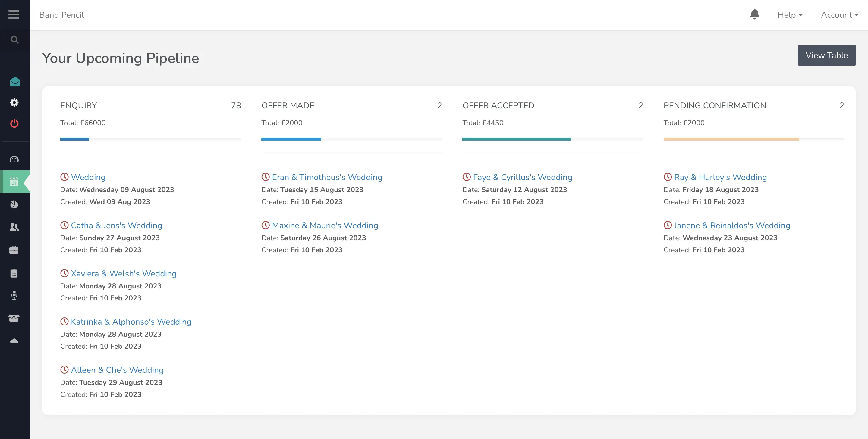This screenshot has width=868, height=439.
Task: Open Eran & Timotheus's Wedding
Action: 327,177
